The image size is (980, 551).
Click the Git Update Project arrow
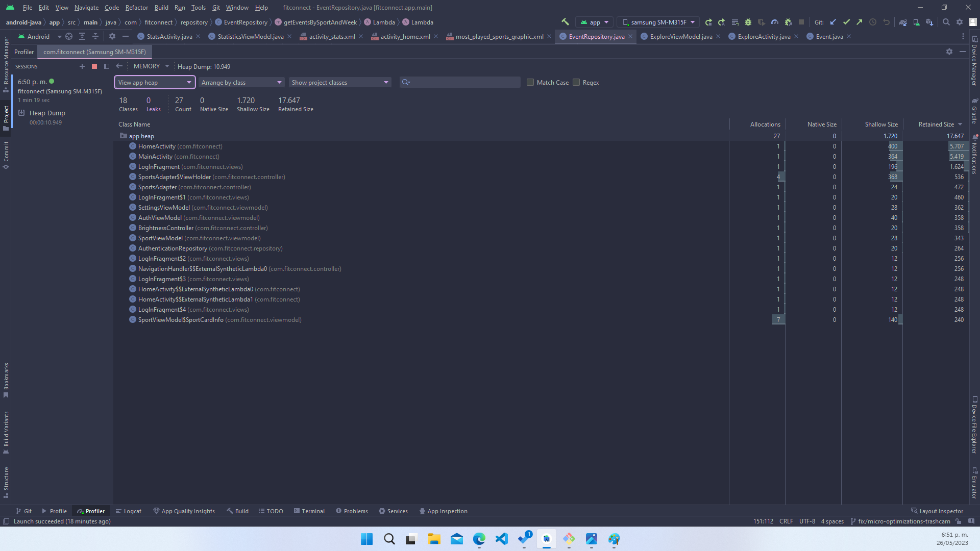point(833,22)
